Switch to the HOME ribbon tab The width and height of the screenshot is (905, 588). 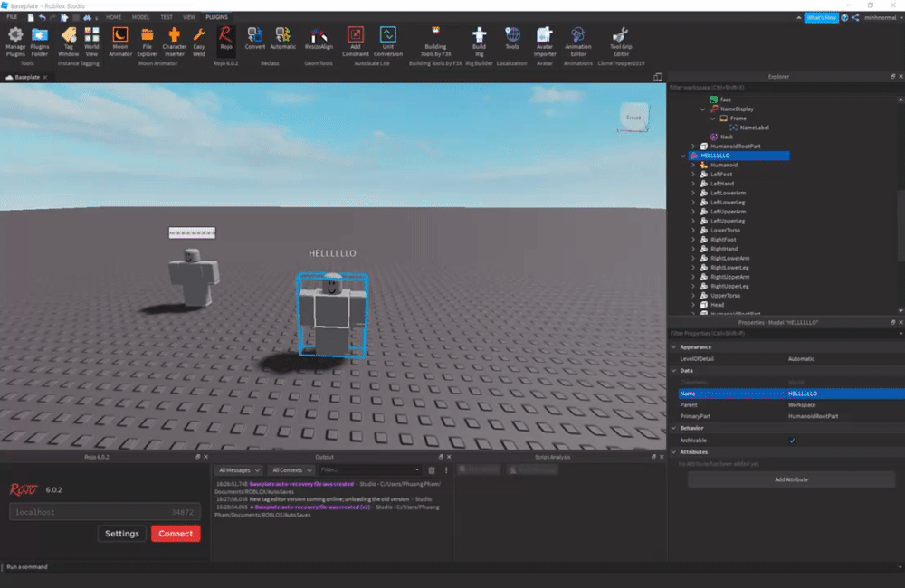point(114,17)
